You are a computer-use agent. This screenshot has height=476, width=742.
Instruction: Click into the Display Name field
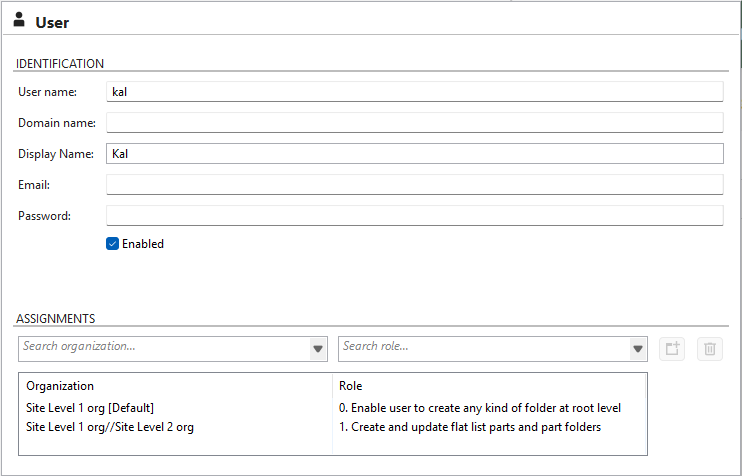(414, 154)
